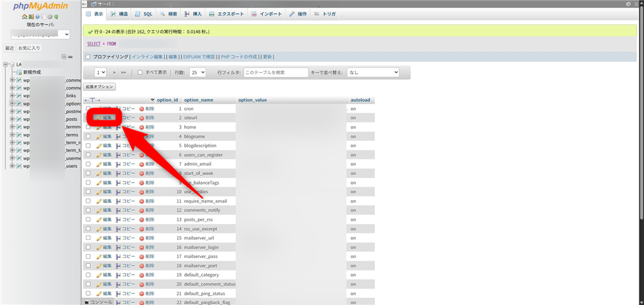Reload navigation panel with green icon

coord(56,17)
